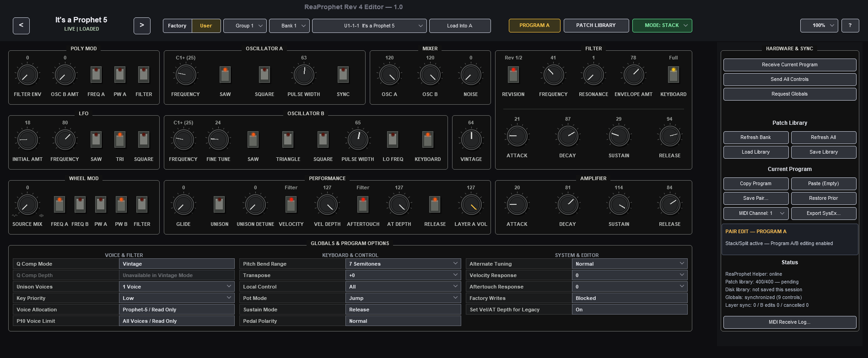
Task: Toggle Poly Mod PW A switch
Action: [120, 75]
